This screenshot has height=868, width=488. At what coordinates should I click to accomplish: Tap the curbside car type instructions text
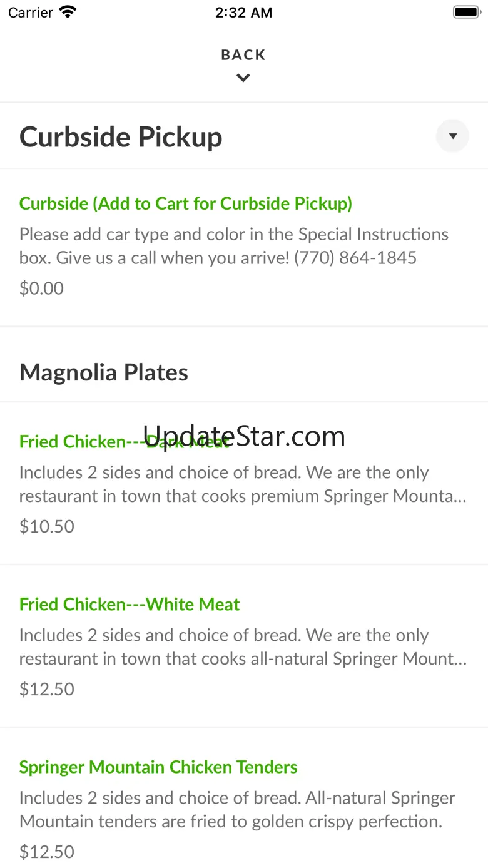(233, 246)
